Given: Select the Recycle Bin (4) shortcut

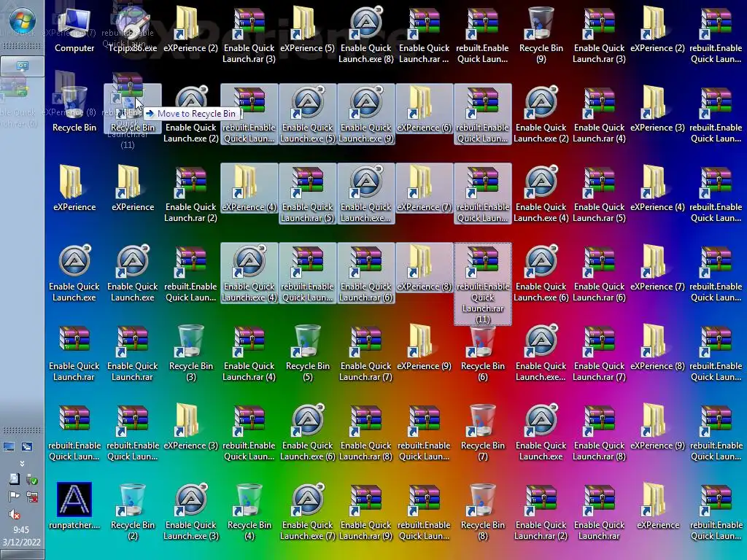Looking at the screenshot, I should (x=249, y=512).
